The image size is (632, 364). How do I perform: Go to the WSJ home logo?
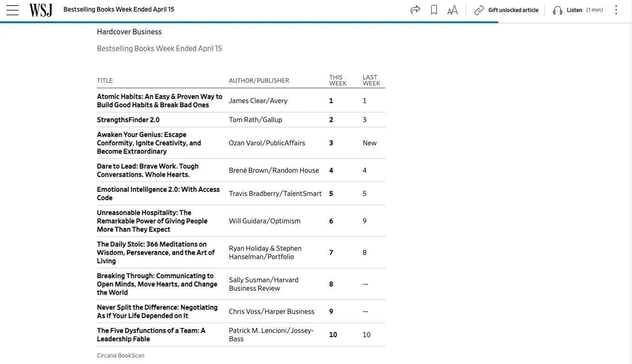(x=41, y=10)
